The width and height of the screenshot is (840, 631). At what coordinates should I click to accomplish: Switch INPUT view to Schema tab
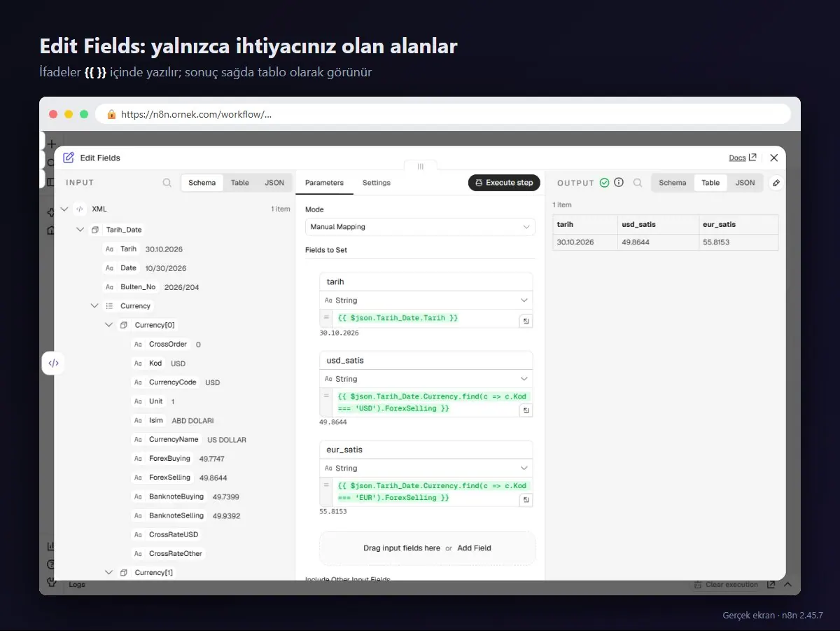pos(202,183)
